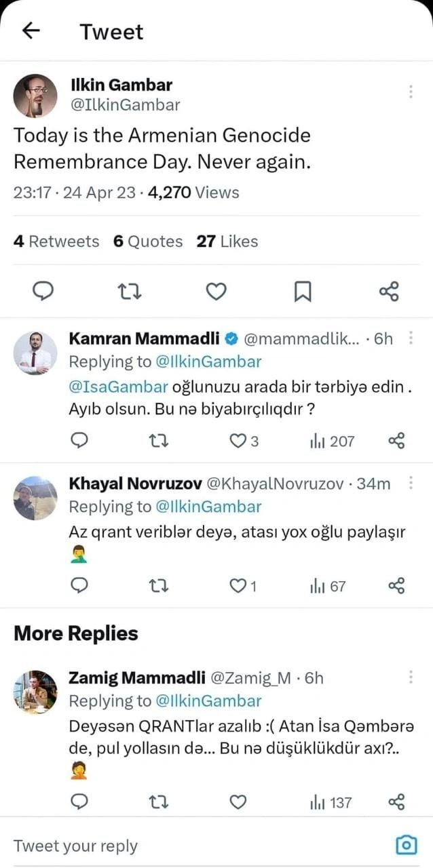Viewport: 433px width, 868px height.
Task: Open @IlkinGambar link in Khayal's reply
Action: tap(208, 507)
